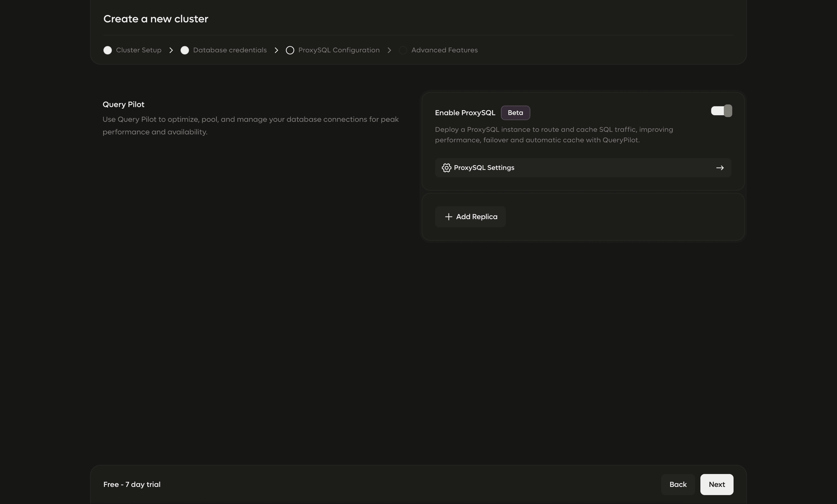The image size is (837, 504).
Task: Click the filled circle beside Database credentials
Action: click(185, 50)
